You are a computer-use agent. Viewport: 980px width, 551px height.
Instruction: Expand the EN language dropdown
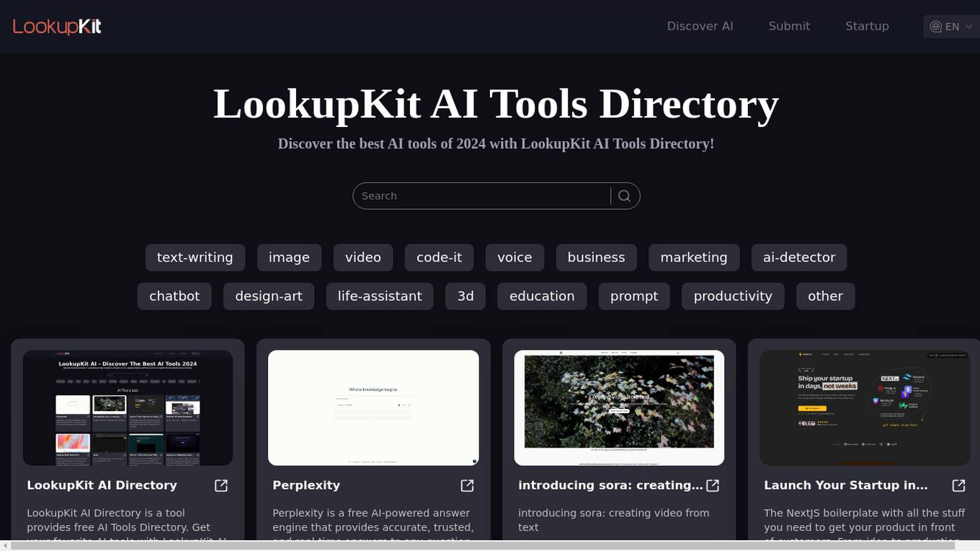[x=951, y=27]
